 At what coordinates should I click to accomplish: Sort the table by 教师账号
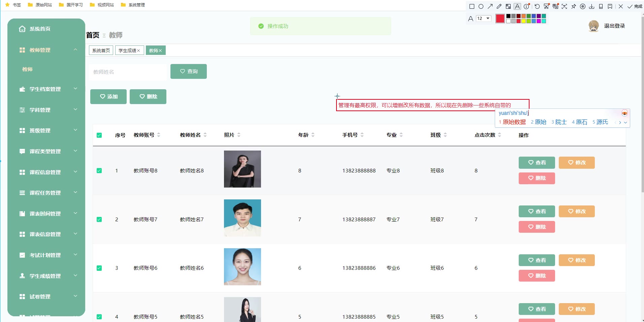(x=159, y=135)
